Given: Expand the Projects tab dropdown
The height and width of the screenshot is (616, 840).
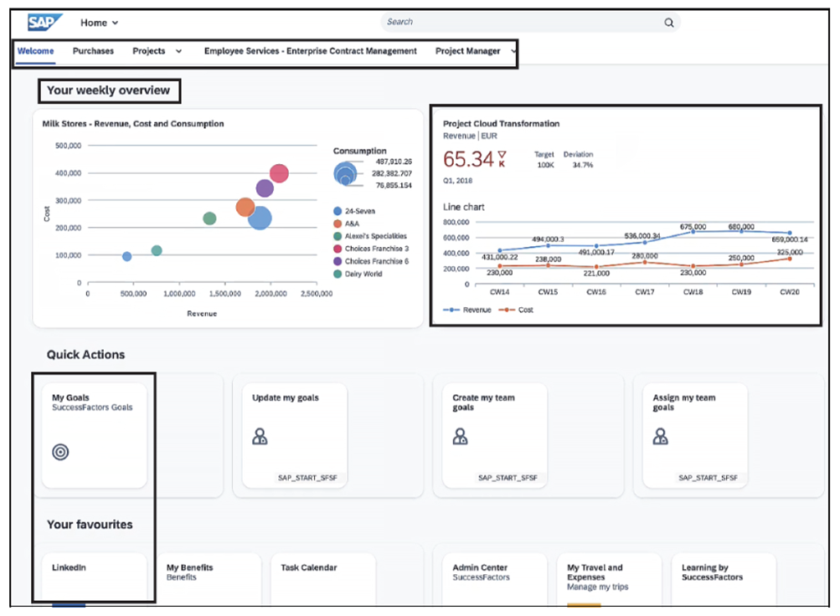Looking at the screenshot, I should (178, 51).
